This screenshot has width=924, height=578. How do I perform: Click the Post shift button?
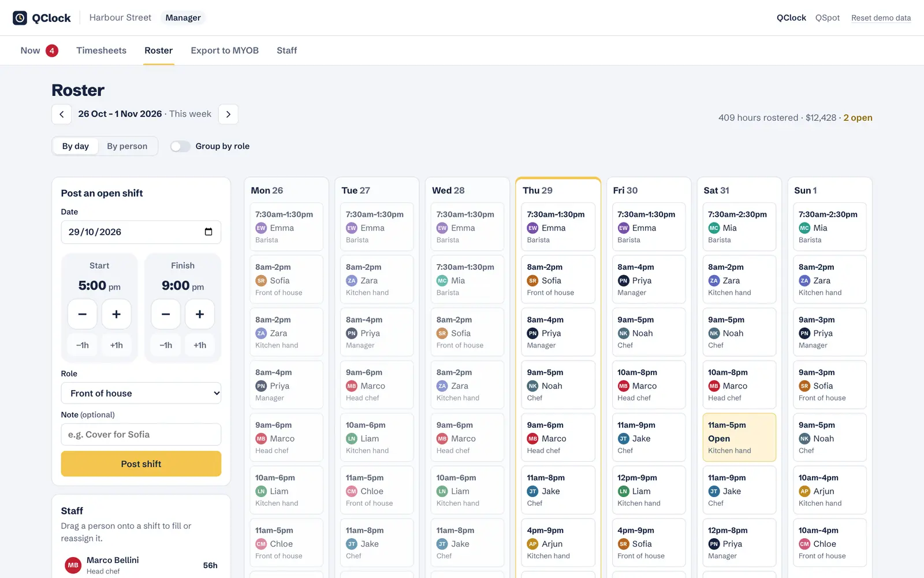tap(141, 464)
